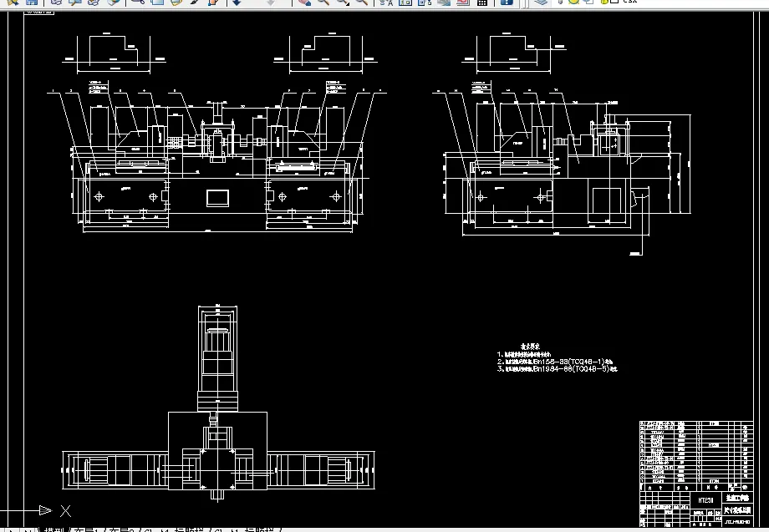Select the technical requirements heading text

pos(530,347)
